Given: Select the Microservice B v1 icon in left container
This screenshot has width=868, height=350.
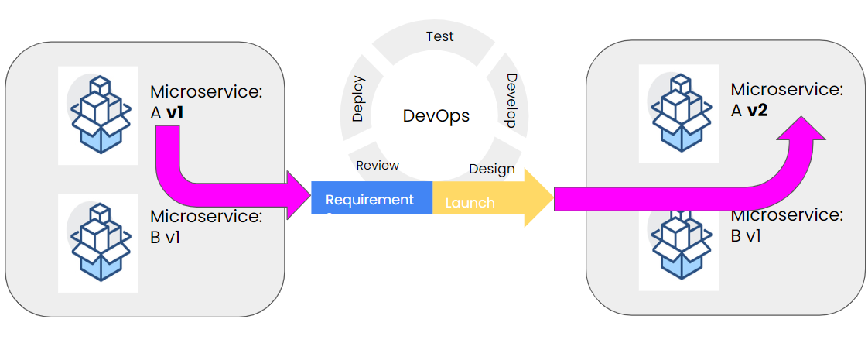Looking at the screenshot, I should coord(97,243).
